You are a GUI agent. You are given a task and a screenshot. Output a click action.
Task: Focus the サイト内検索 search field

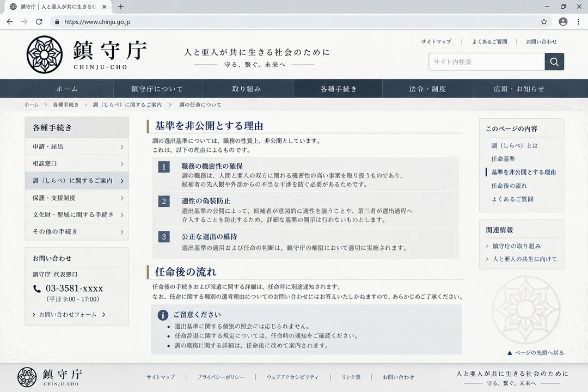[487, 62]
